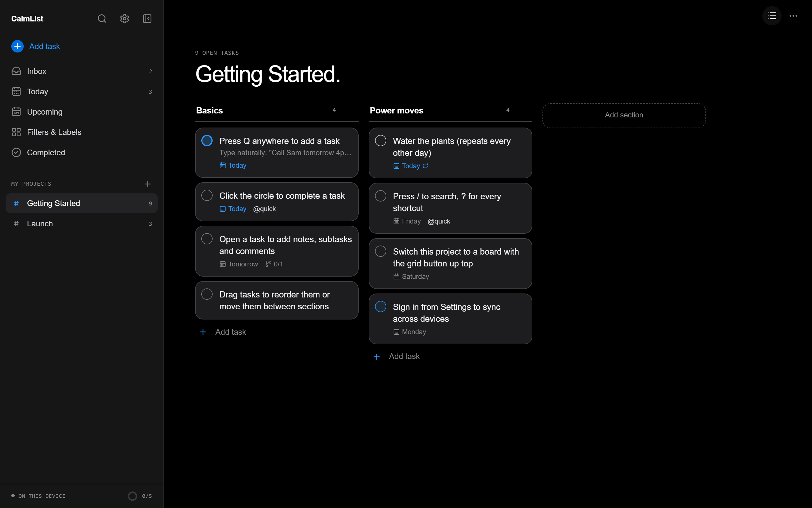Click the hash icon beside Getting Started

[16, 203]
